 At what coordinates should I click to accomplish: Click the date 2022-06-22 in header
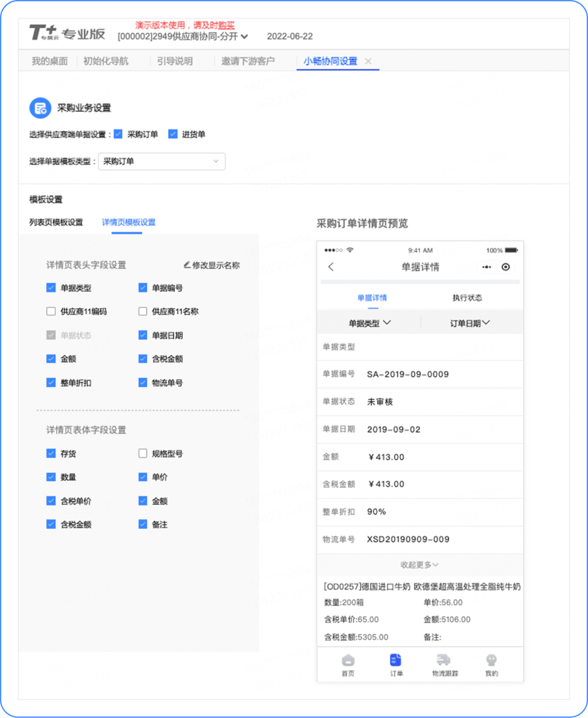290,36
